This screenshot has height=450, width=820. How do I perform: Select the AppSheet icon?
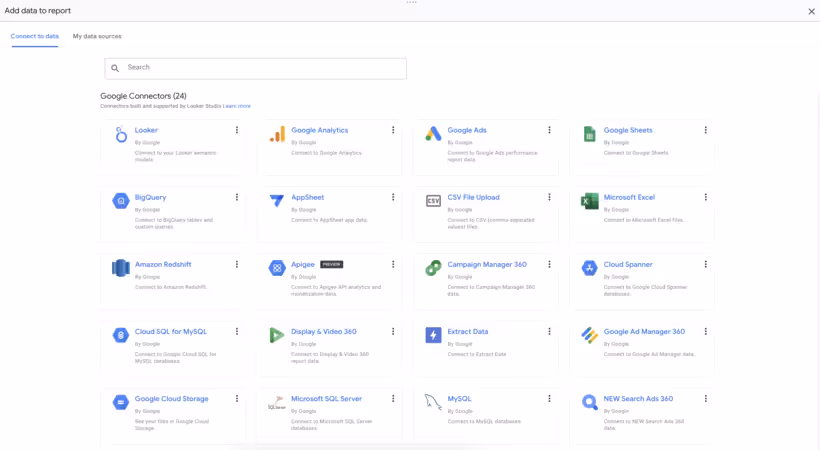coord(277,200)
